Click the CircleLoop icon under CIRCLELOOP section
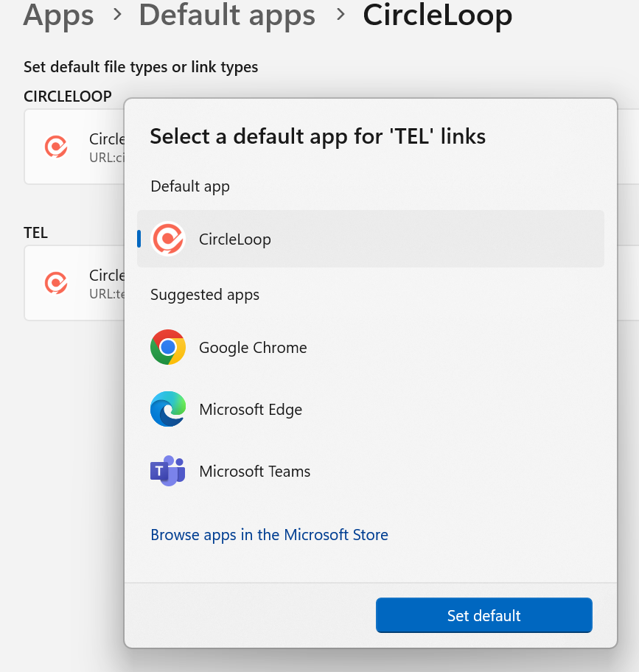 (56, 147)
